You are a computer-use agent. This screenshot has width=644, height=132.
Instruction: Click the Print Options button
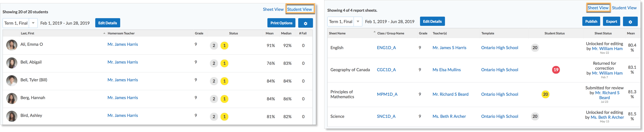point(281,23)
